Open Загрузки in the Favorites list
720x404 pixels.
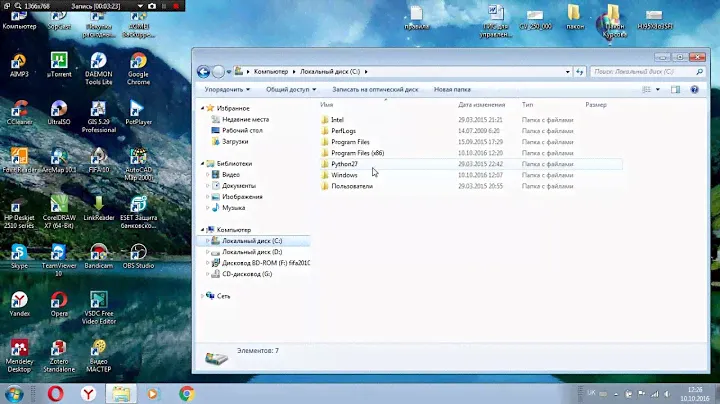coord(235,141)
